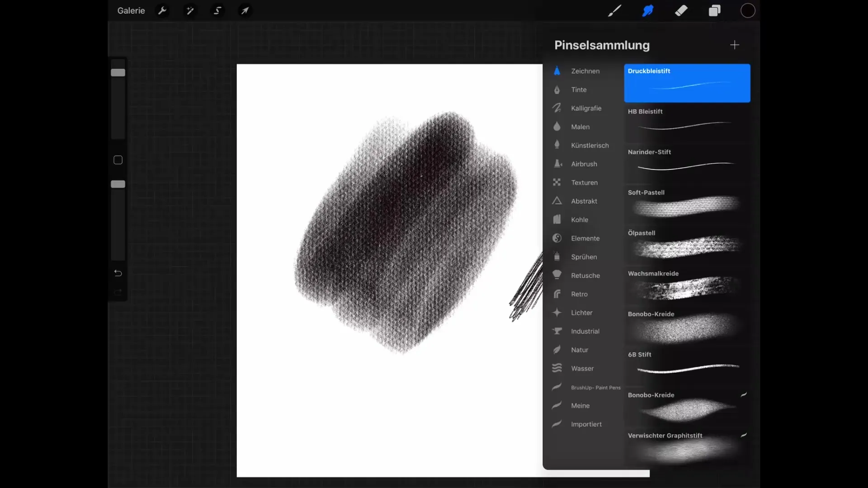This screenshot has height=488, width=868.
Task: Return to Galerie
Action: pyautogui.click(x=131, y=10)
